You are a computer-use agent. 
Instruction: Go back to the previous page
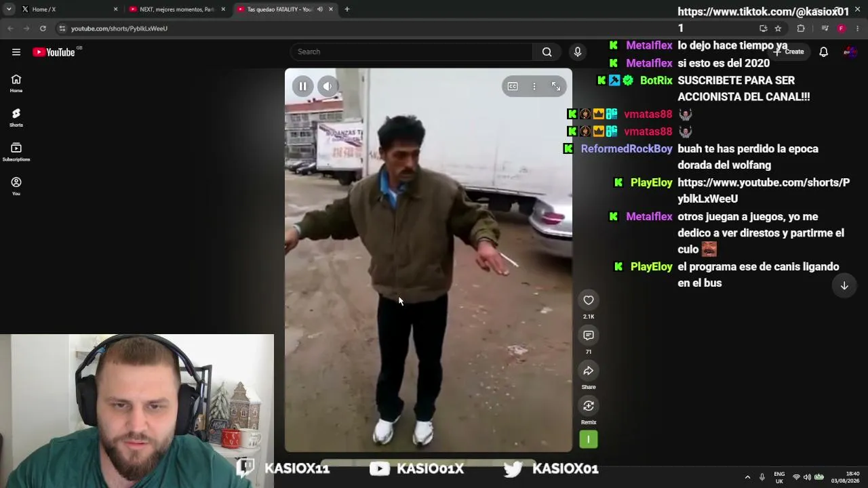10,28
